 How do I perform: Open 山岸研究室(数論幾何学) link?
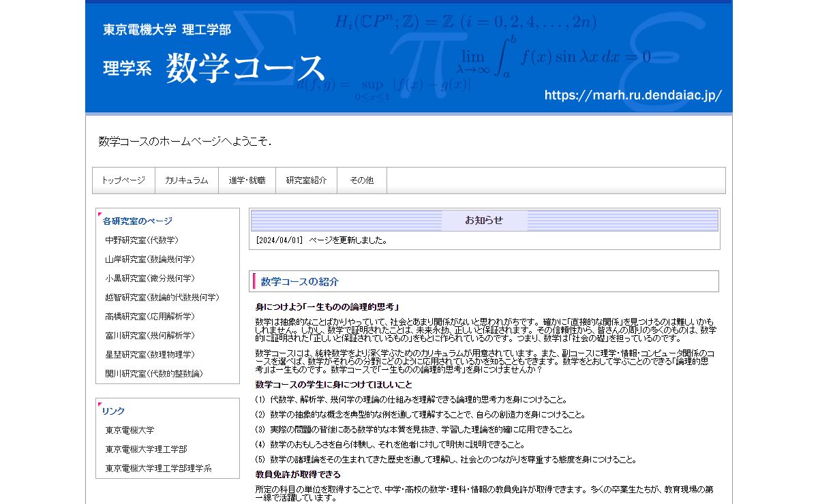click(x=150, y=259)
